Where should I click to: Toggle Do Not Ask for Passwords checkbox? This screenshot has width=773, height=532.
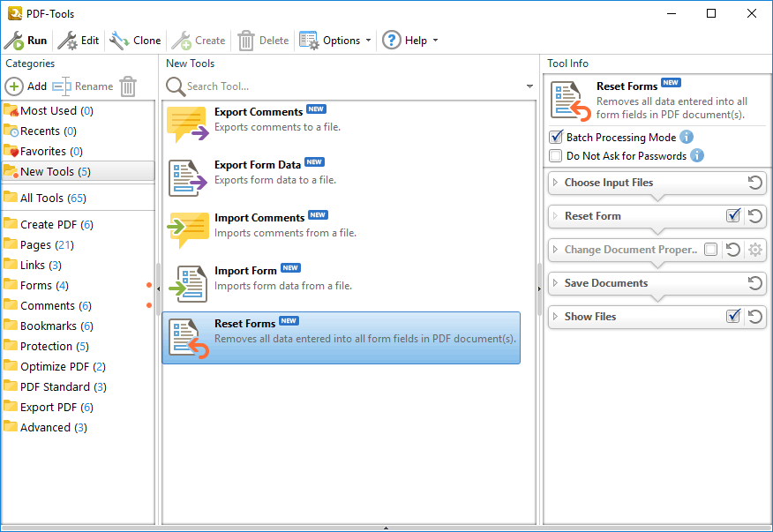pyautogui.click(x=556, y=156)
